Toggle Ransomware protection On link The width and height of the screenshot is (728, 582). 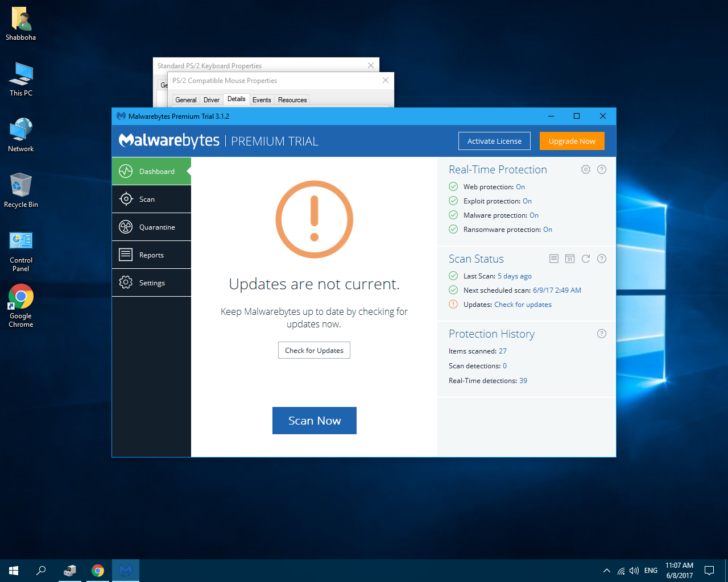pos(548,230)
